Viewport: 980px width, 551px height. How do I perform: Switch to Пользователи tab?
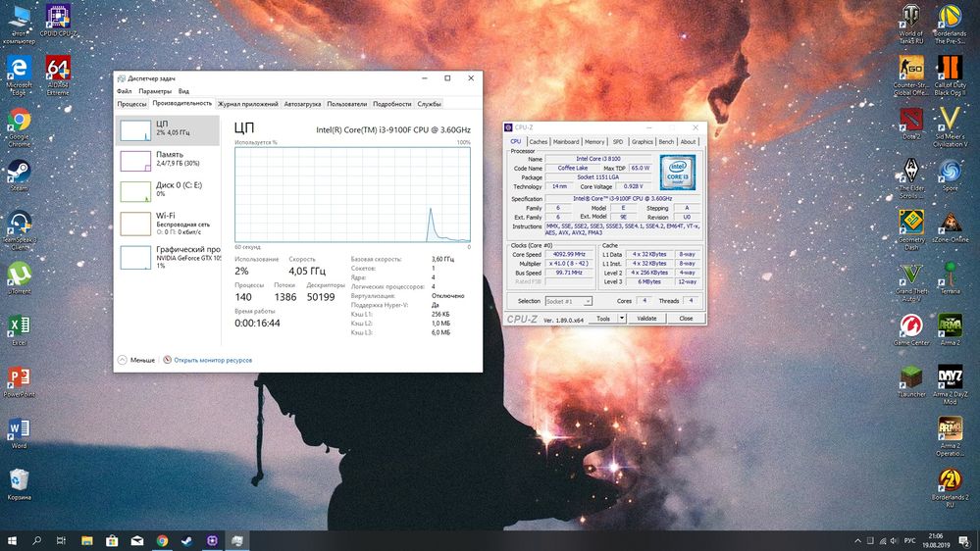pos(347,104)
